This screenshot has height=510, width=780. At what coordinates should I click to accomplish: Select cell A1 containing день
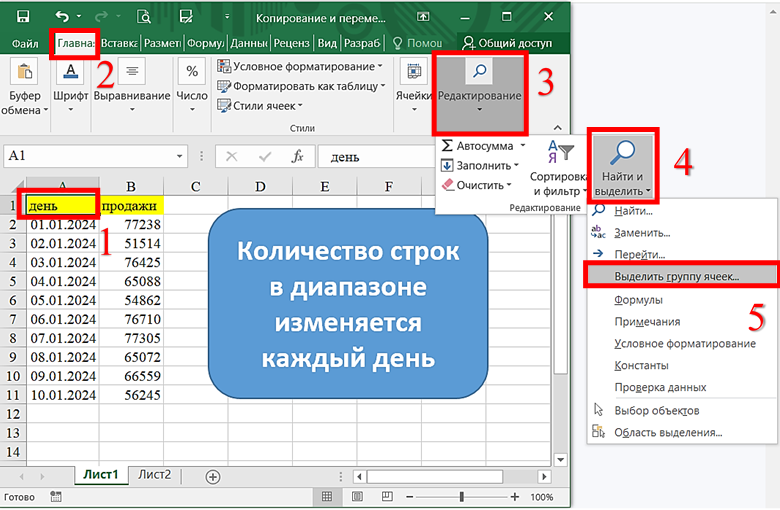pos(63,205)
